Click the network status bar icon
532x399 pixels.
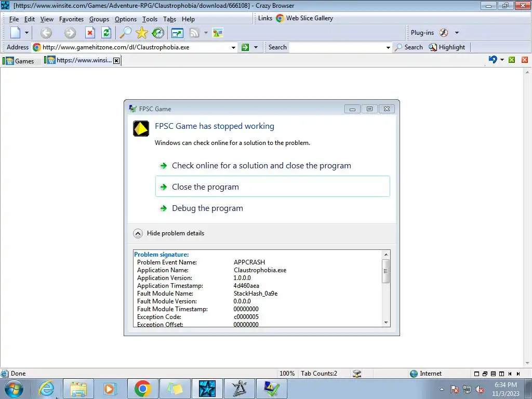(356, 374)
